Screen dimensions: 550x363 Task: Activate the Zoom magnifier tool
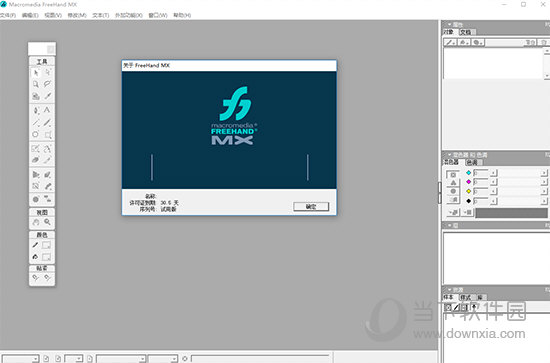click(48, 222)
